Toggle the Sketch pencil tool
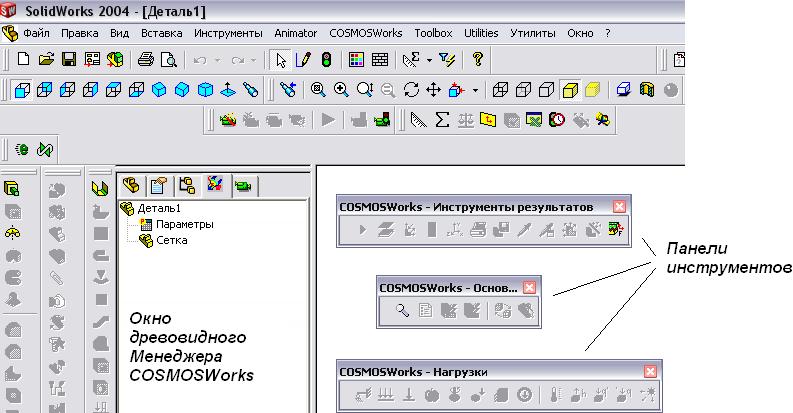 click(303, 60)
